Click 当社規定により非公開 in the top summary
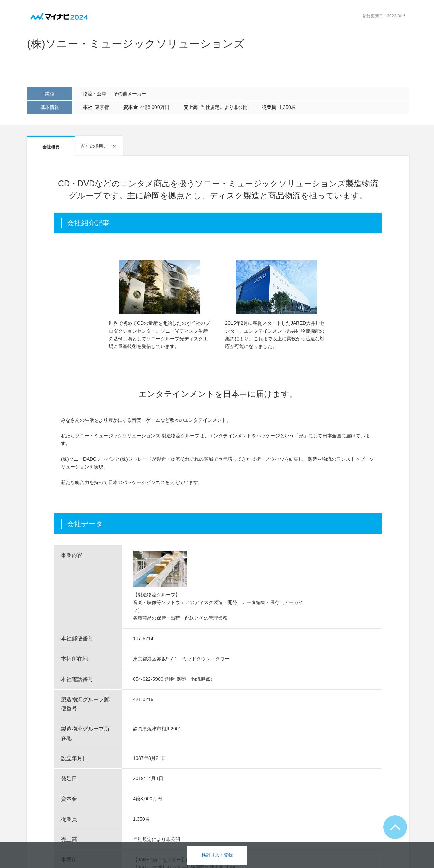 pyautogui.click(x=224, y=107)
